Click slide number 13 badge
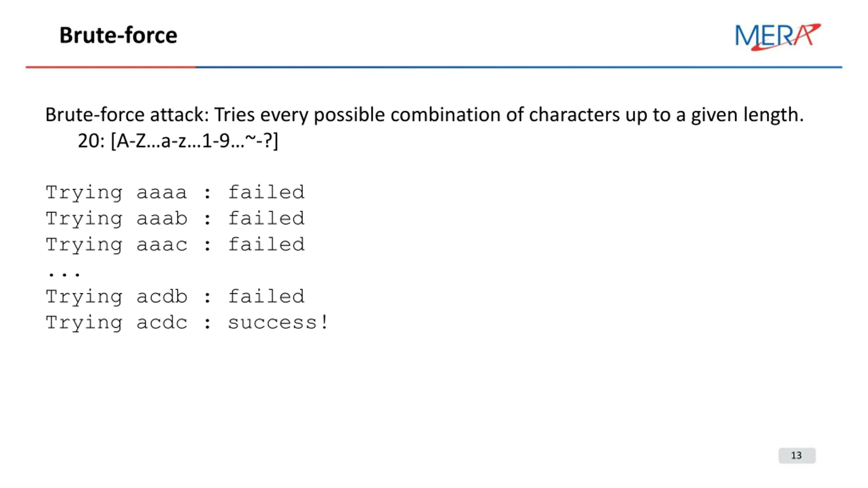 [x=797, y=455]
